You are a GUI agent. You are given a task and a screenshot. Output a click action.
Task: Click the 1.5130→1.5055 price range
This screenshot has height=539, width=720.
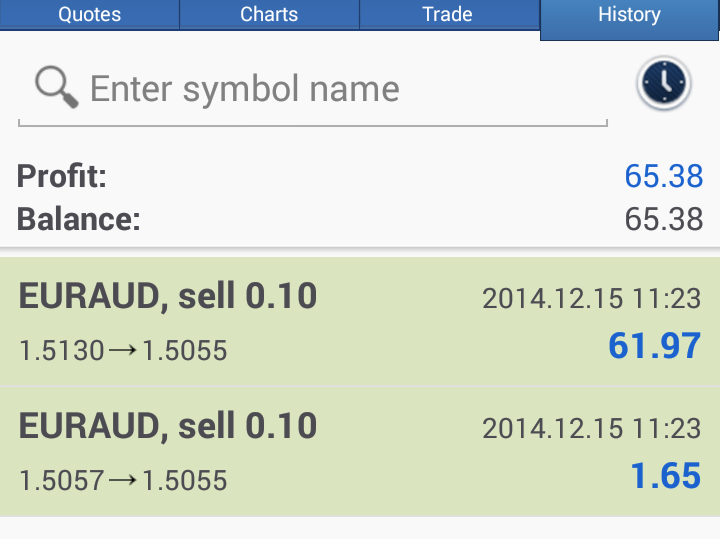click(x=123, y=350)
